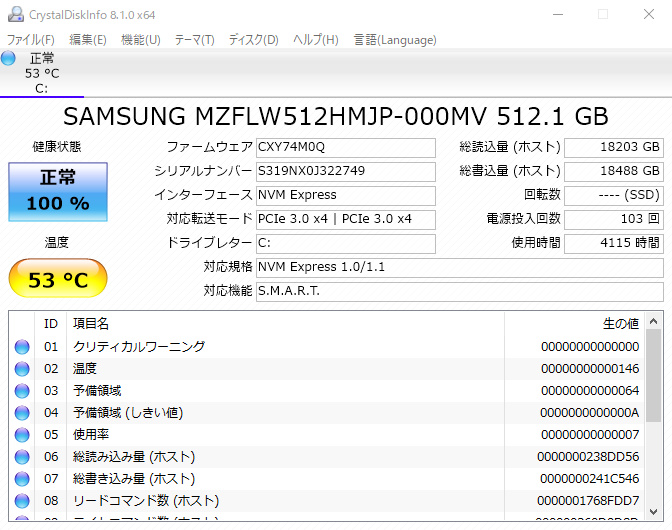Click raw value 00000000000007
Viewport: 672px width, 530px height.
pyautogui.click(x=590, y=435)
